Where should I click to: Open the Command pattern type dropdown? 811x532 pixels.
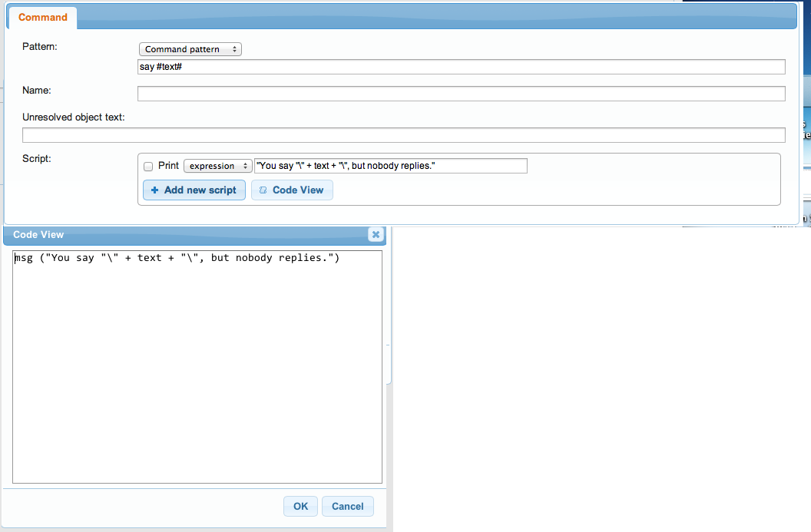click(190, 48)
